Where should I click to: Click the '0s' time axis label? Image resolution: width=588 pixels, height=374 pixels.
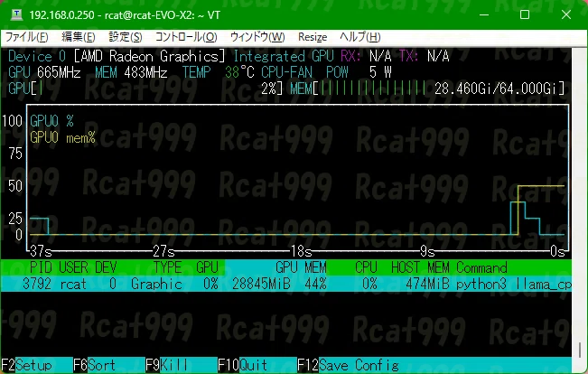557,252
